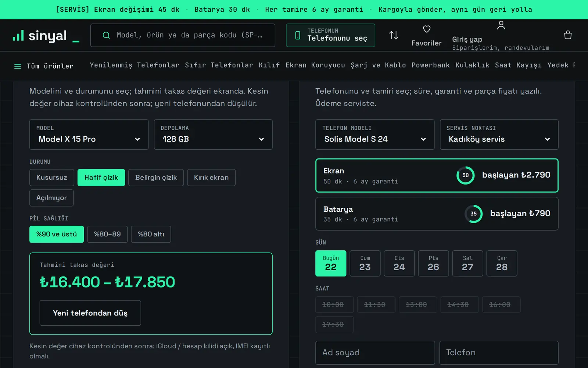Choose %80 altı battery health
Screen dimensions: 588x368
tap(151, 234)
